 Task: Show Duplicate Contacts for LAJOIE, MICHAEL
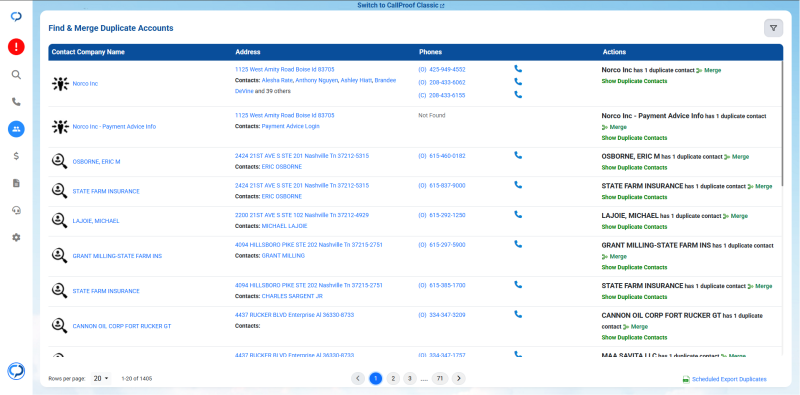coord(634,227)
